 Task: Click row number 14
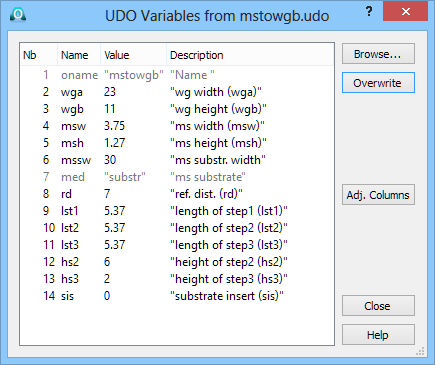point(49,296)
